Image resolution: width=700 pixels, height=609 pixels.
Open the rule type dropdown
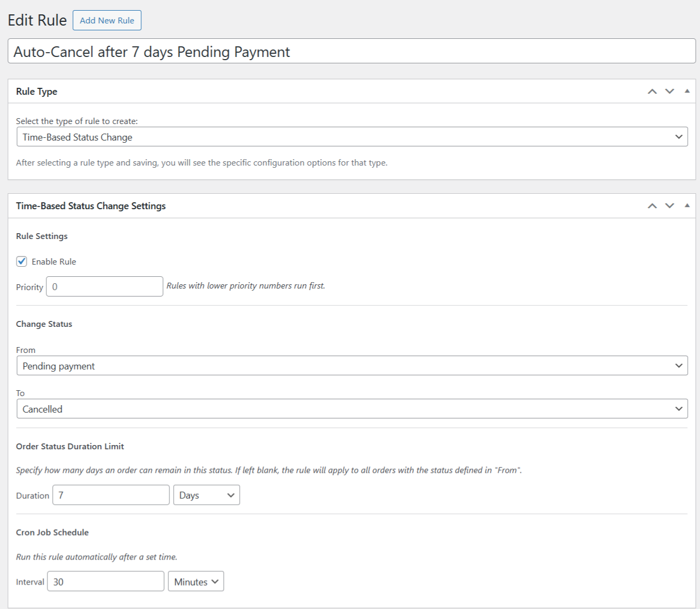click(352, 137)
